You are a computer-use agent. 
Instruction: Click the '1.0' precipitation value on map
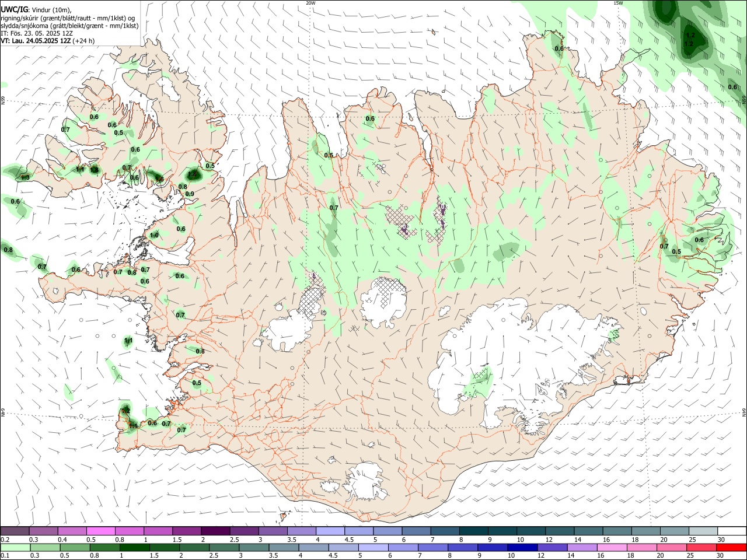pos(154,235)
